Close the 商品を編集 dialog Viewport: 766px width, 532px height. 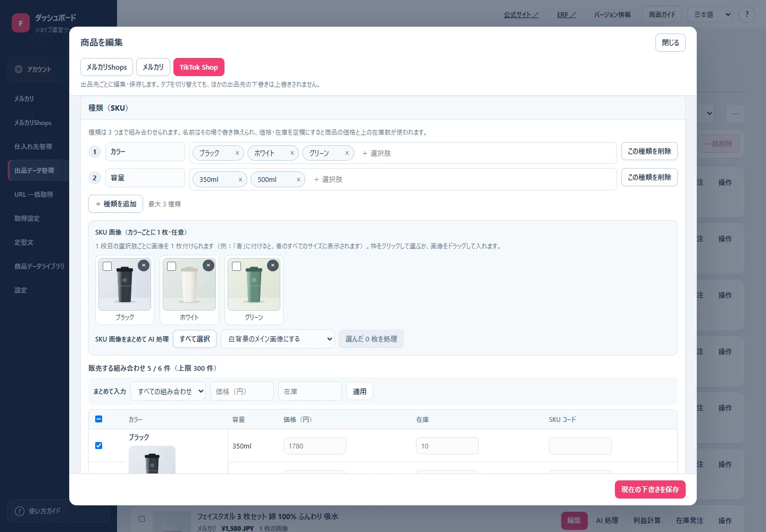pos(670,43)
